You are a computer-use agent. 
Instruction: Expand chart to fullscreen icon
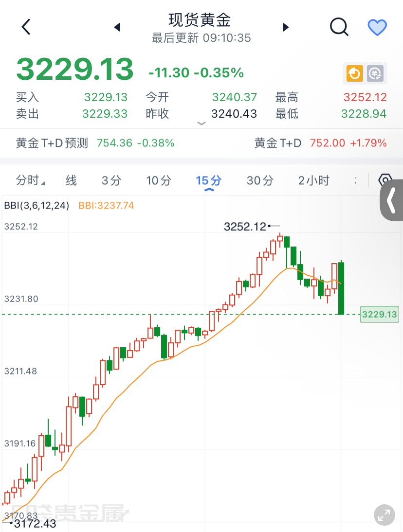coord(384,515)
